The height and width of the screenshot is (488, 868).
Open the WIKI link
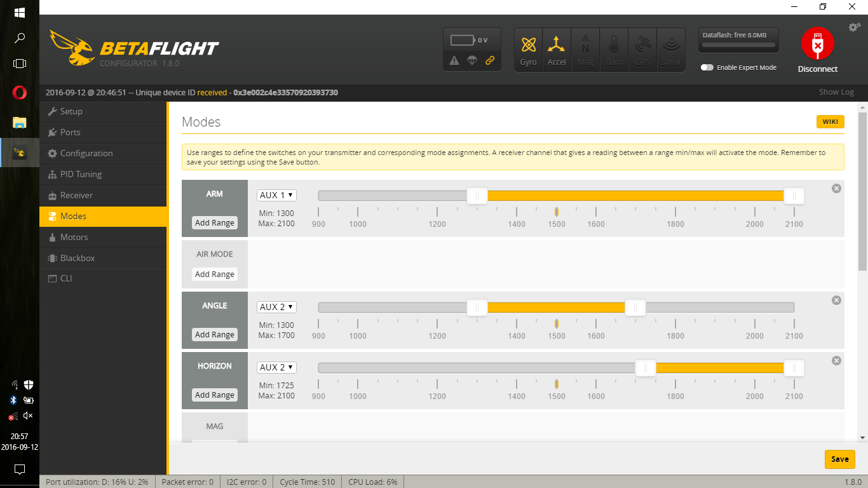[x=830, y=121]
